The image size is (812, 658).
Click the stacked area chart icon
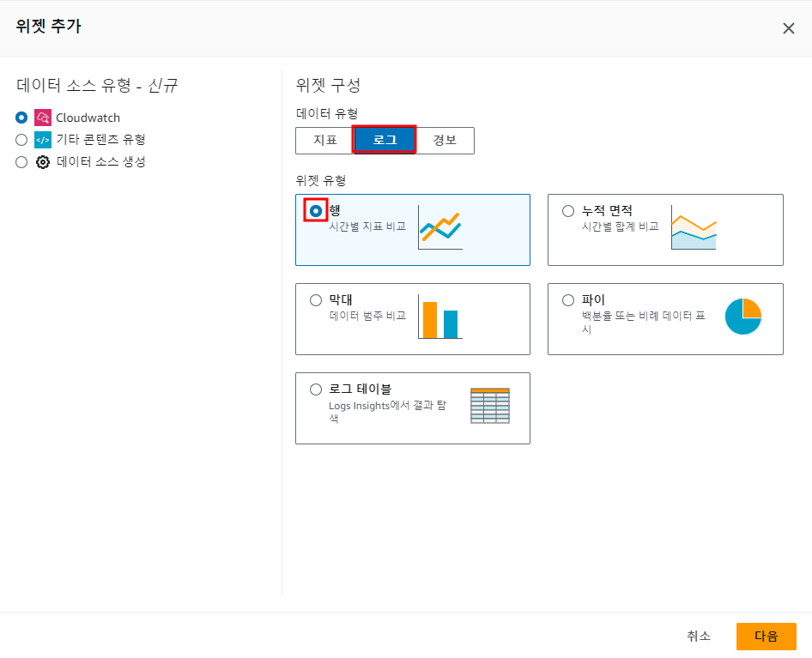coord(694,227)
